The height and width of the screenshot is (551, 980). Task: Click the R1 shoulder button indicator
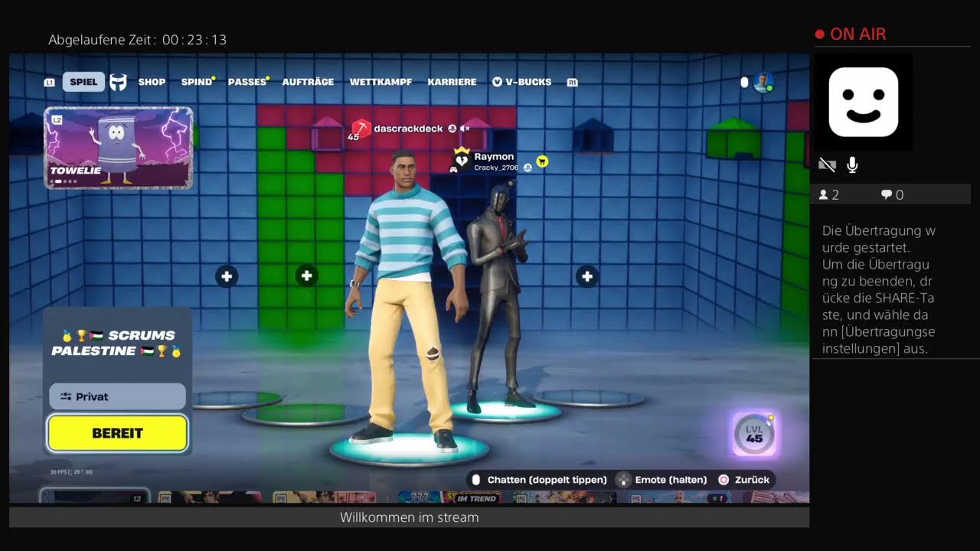click(x=572, y=82)
